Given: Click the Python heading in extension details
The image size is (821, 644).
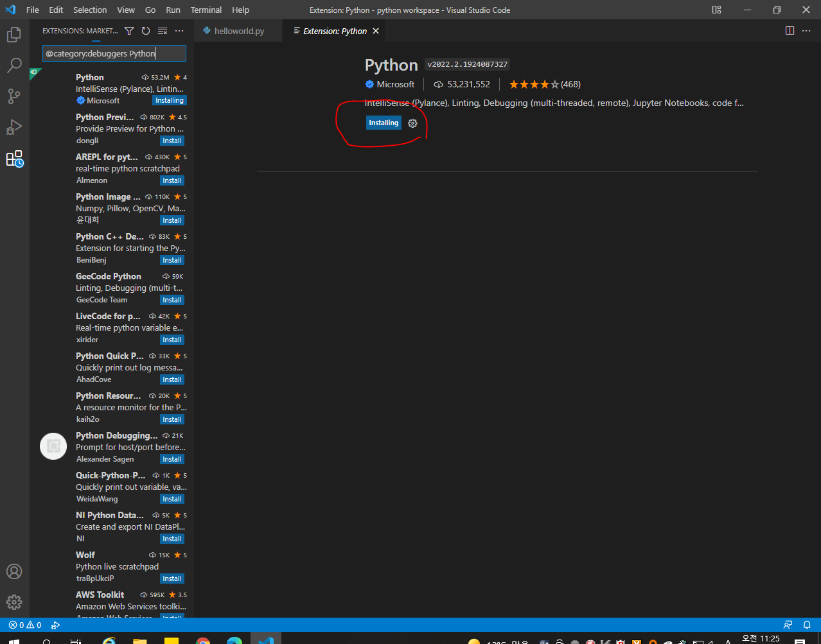Looking at the screenshot, I should pos(391,65).
